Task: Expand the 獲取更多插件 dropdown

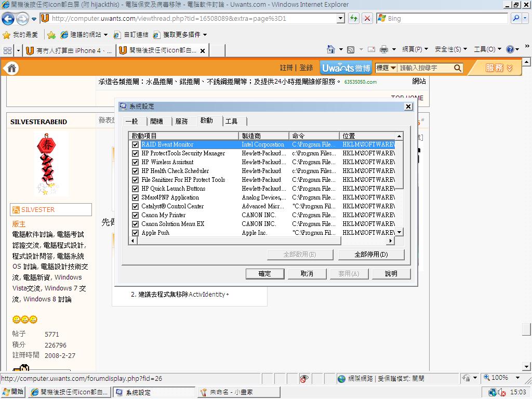Action: tap(205, 35)
